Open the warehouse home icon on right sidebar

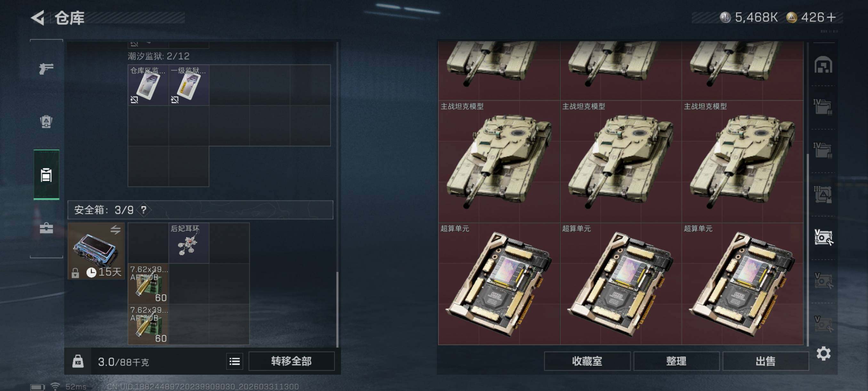click(x=823, y=65)
